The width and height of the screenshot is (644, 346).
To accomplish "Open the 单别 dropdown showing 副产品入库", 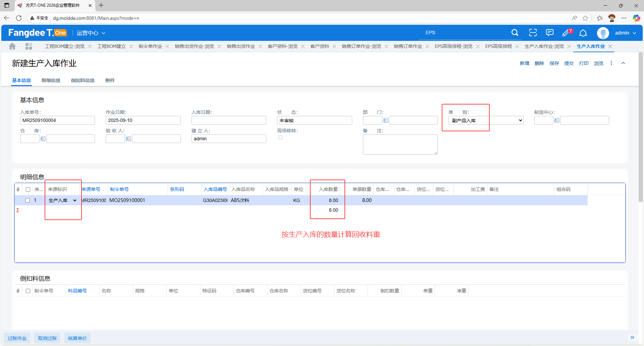I will coord(486,120).
